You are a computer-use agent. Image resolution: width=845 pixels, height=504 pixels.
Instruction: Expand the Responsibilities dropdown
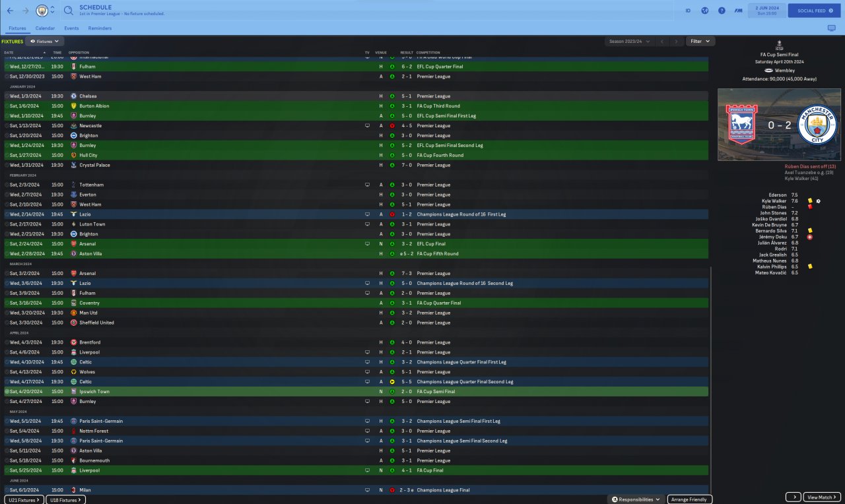click(x=636, y=499)
